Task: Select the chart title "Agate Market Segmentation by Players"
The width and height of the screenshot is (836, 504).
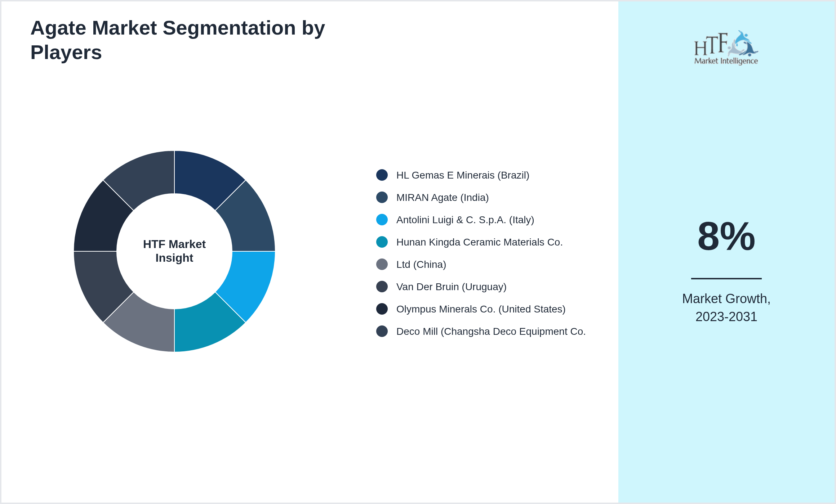Action: pyautogui.click(x=178, y=40)
